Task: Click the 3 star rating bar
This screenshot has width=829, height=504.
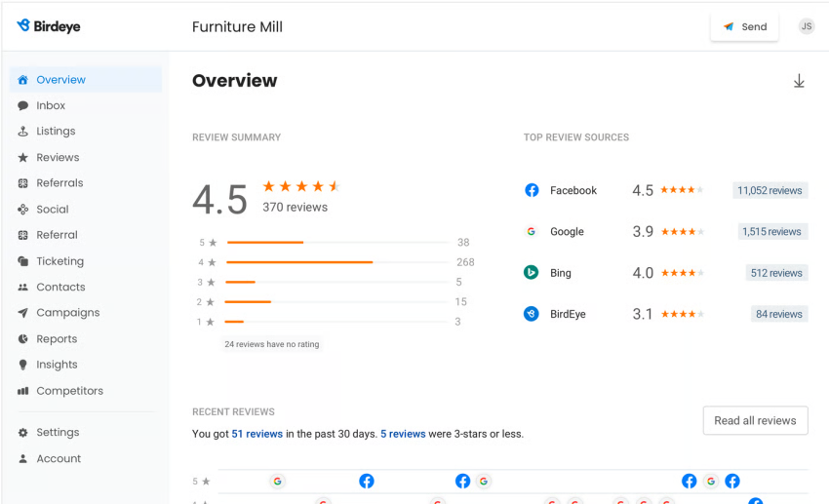Action: pyautogui.click(x=337, y=282)
